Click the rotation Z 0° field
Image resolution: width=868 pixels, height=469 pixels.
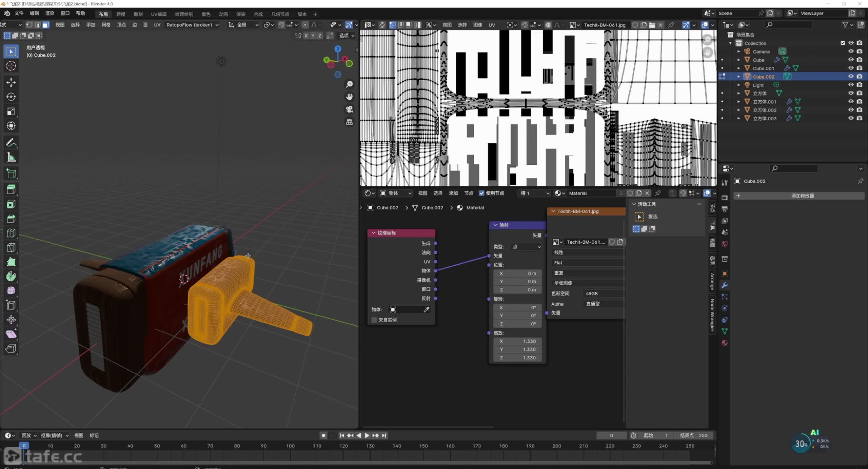click(517, 324)
